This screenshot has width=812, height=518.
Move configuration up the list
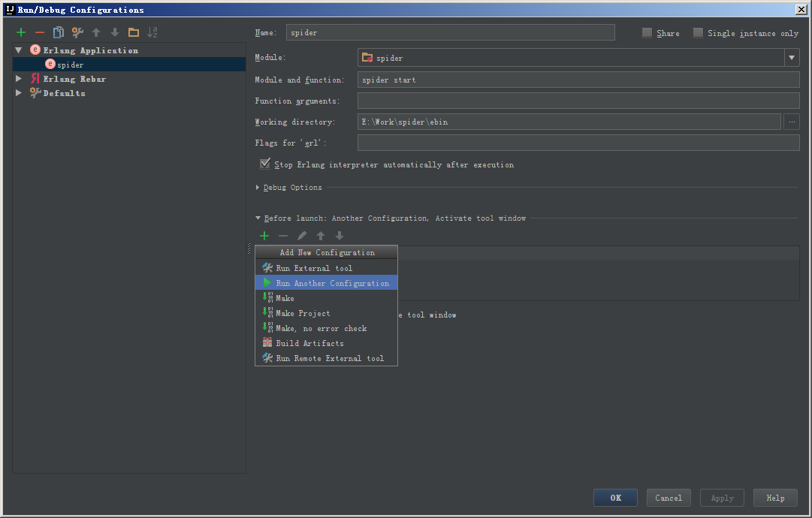(x=96, y=32)
